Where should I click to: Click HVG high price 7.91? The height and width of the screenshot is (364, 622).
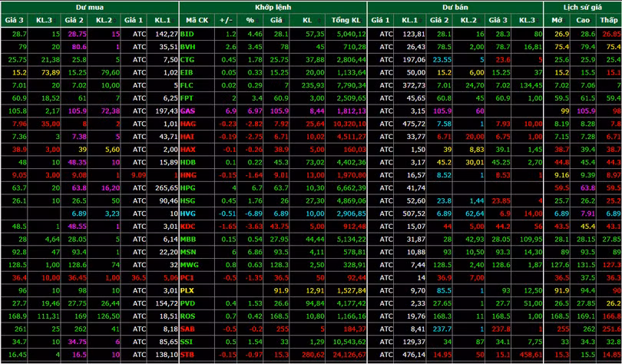coord(588,213)
